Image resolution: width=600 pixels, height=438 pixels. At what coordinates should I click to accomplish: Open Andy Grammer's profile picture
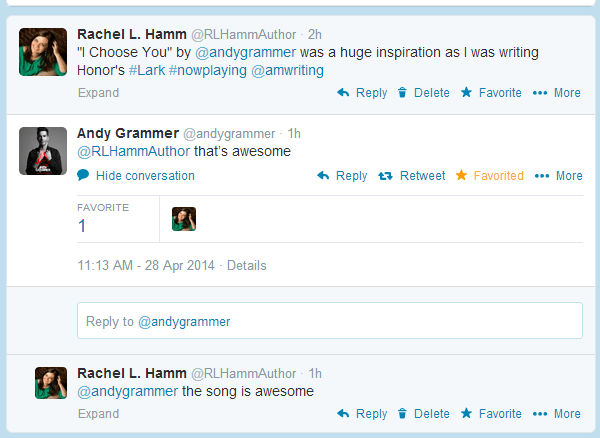click(43, 151)
